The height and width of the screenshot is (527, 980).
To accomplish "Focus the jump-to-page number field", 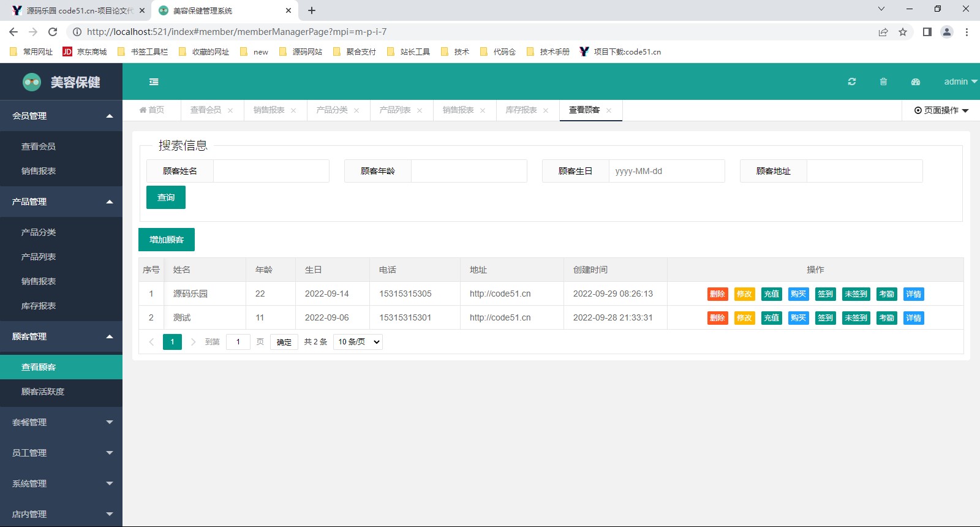I will pyautogui.click(x=238, y=342).
